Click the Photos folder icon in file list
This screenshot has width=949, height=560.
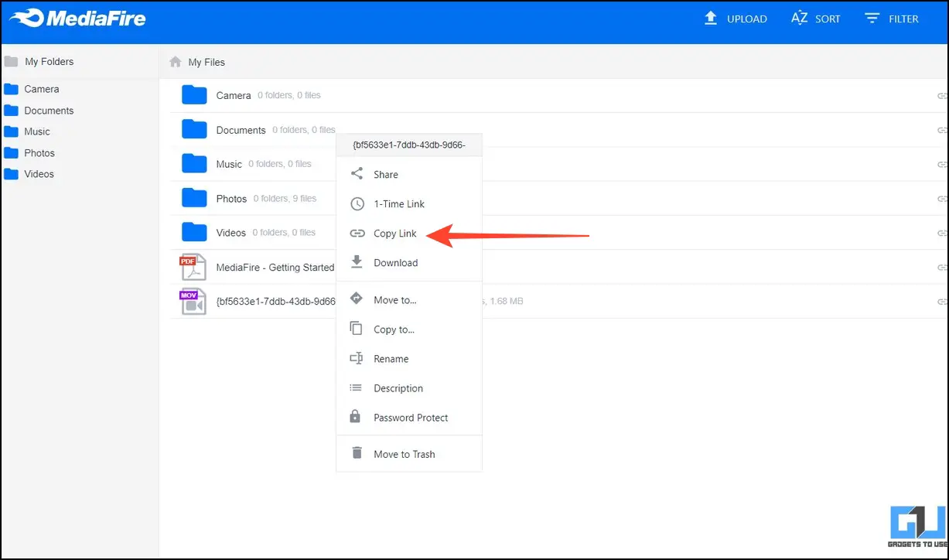(x=194, y=198)
